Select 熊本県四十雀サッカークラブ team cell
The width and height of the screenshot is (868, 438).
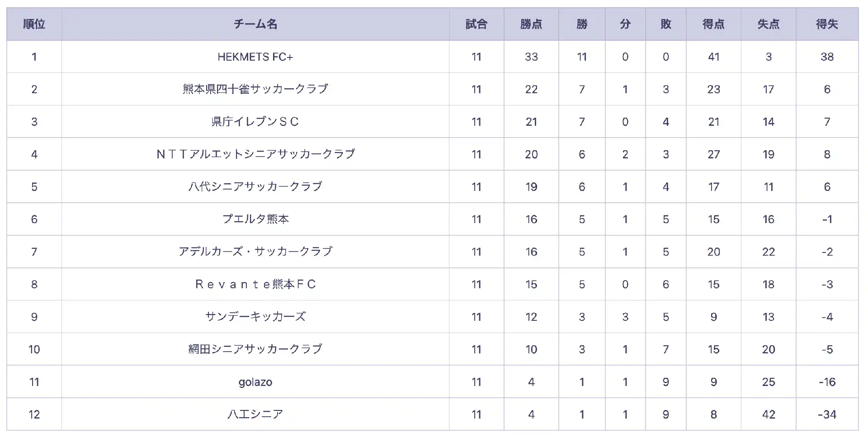(x=255, y=89)
